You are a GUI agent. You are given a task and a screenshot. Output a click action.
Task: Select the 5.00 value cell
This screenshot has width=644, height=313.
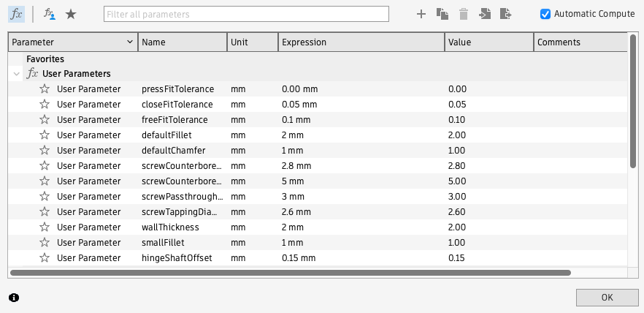[x=489, y=181]
